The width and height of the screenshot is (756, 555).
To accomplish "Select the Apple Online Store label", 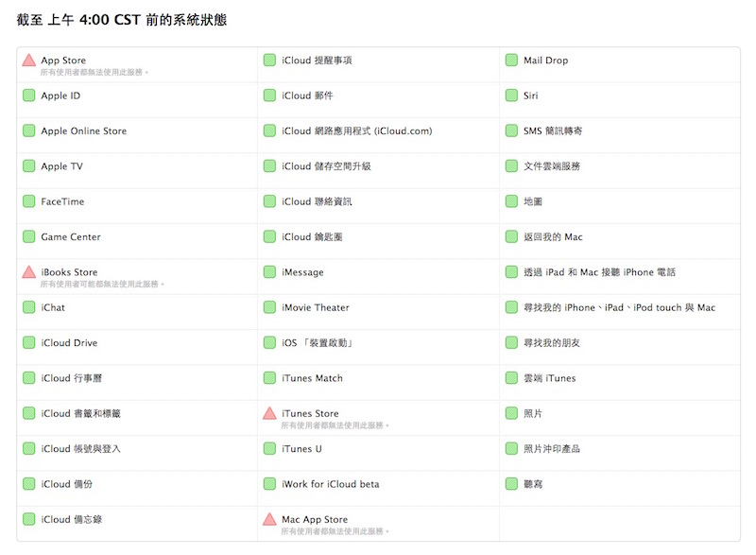I will (84, 130).
